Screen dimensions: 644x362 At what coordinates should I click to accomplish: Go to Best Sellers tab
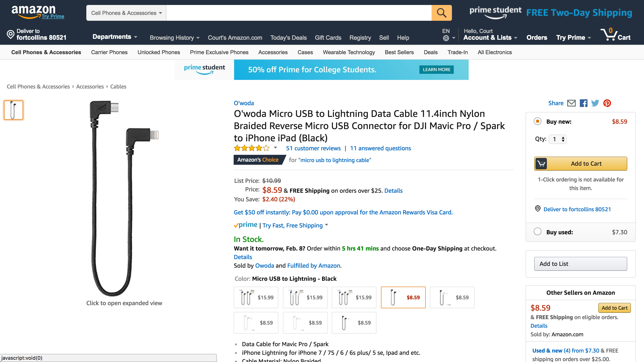399,52
